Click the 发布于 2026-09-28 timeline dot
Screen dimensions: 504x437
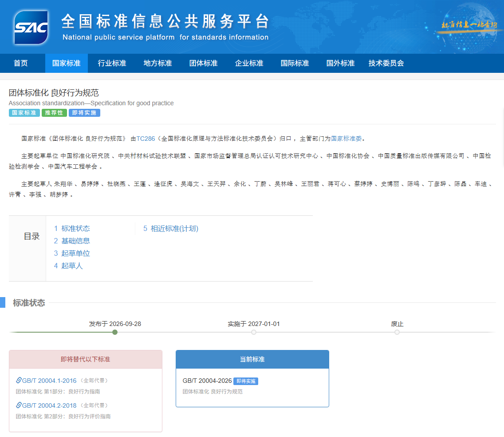point(115,332)
